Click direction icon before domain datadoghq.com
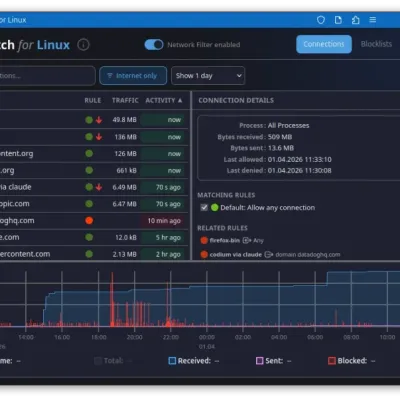 tap(269, 255)
